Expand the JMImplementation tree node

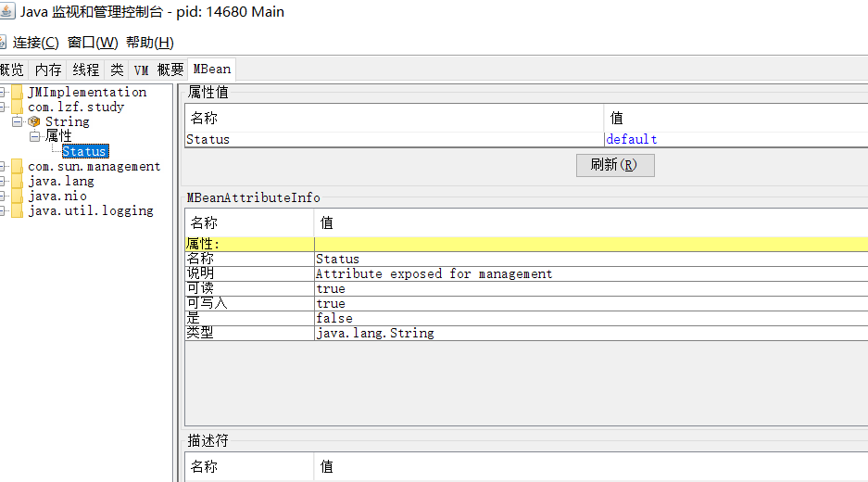pyautogui.click(x=2, y=92)
